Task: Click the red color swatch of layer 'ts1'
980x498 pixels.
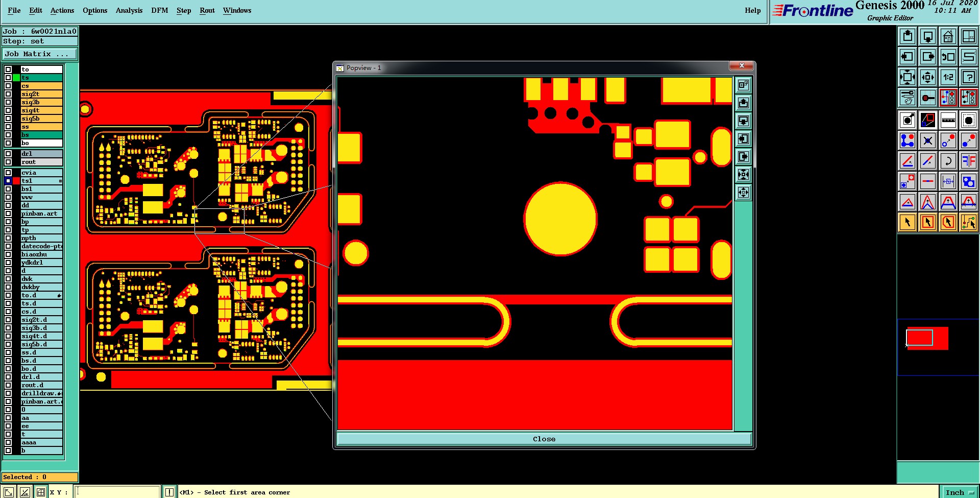Action: [x=16, y=181]
